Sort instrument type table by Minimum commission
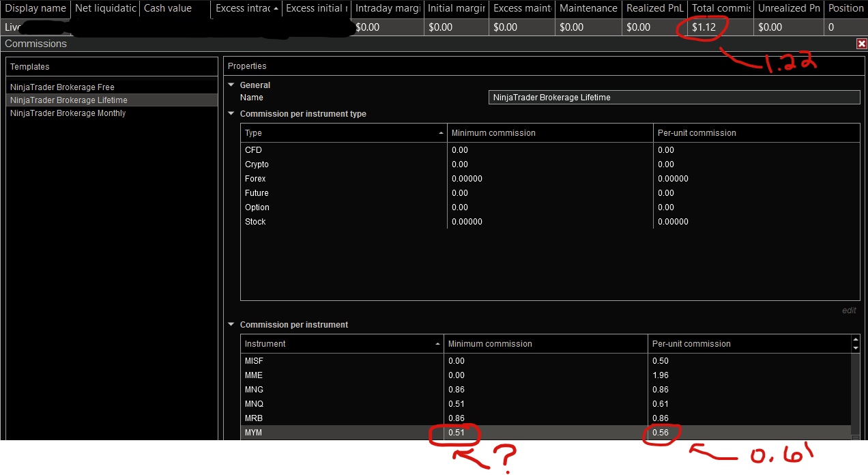Image resolution: width=868 pixels, height=475 pixels. tap(550, 133)
